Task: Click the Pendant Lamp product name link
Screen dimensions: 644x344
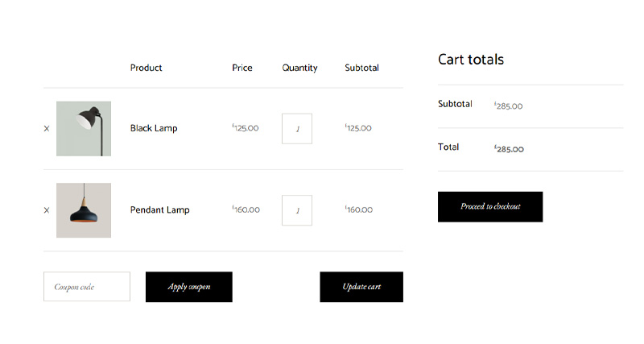Action: click(x=159, y=210)
